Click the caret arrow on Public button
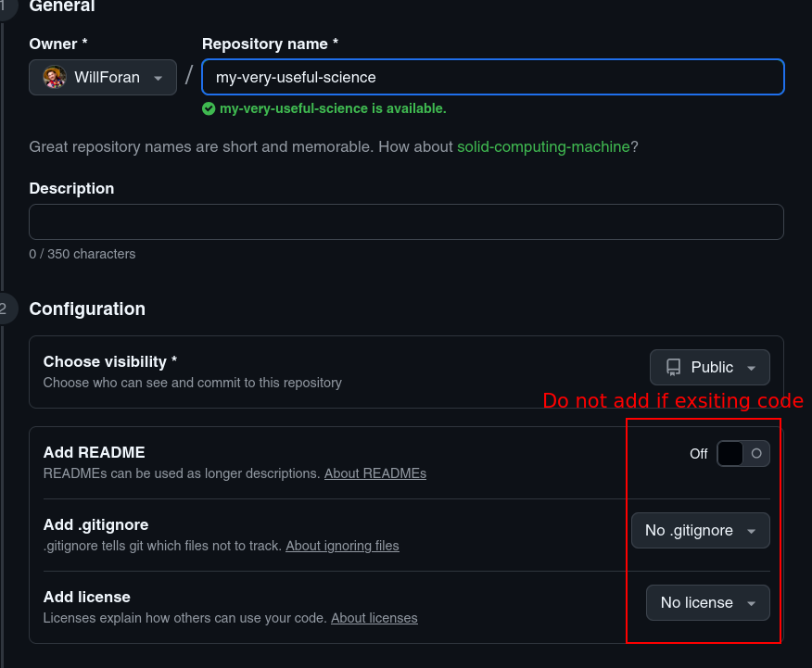The width and height of the screenshot is (812, 668). (752, 368)
